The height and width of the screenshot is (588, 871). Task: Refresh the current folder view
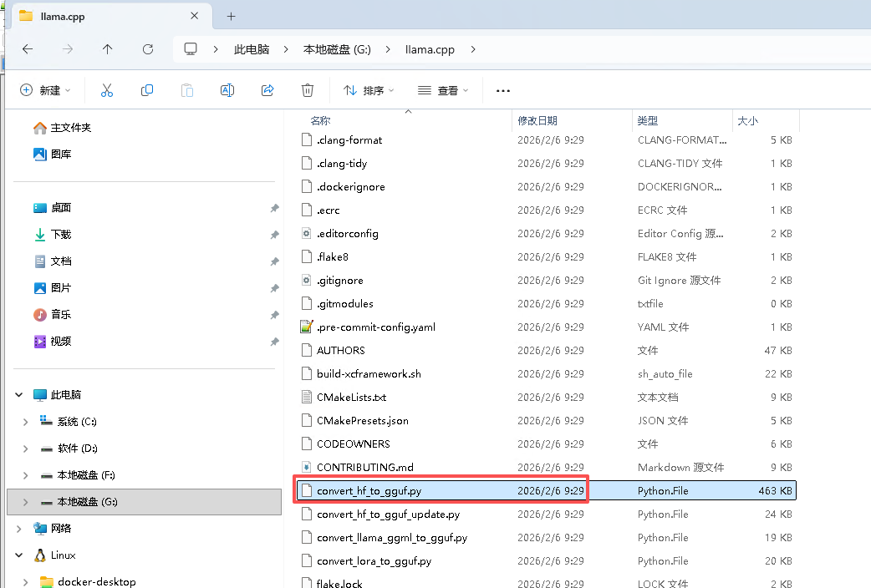coord(148,49)
